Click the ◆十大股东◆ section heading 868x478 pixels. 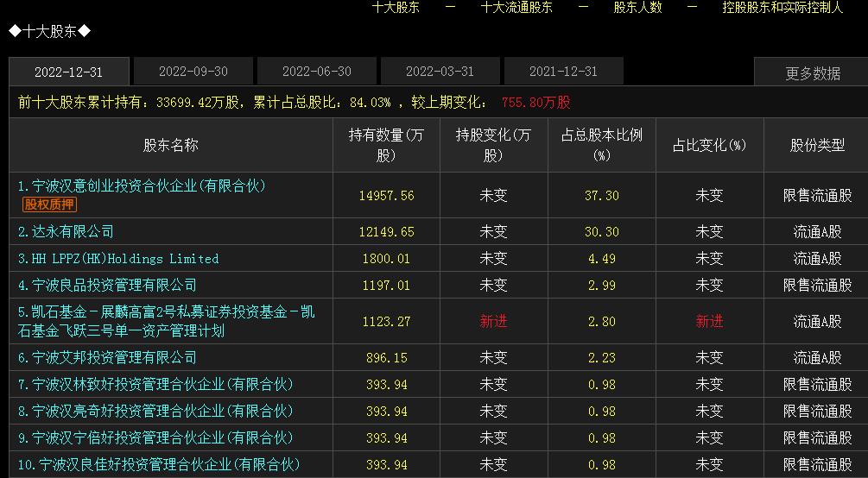coord(50,32)
